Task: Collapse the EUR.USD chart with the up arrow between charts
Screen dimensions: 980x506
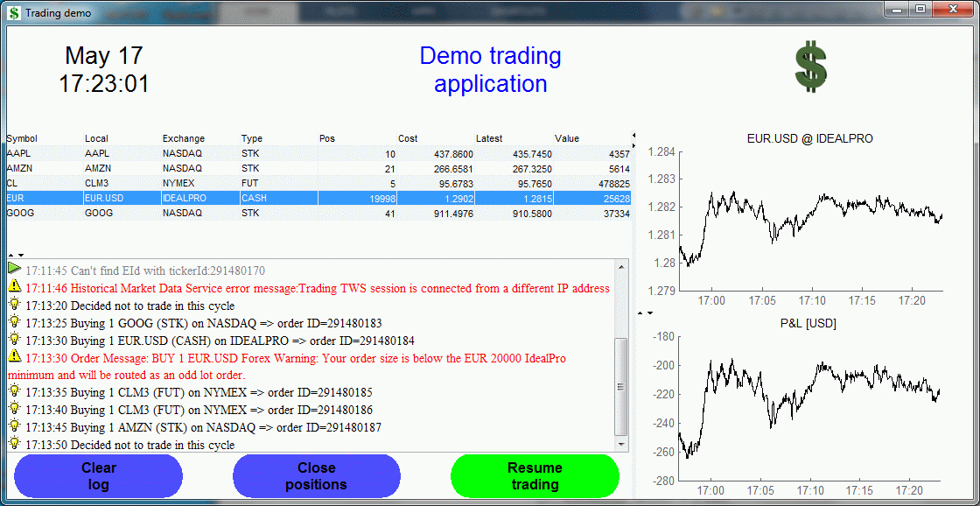Action: point(640,313)
